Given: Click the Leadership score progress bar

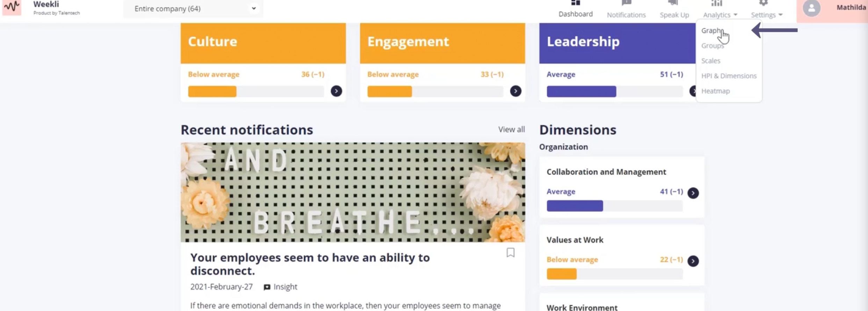Looking at the screenshot, I should pyautogui.click(x=615, y=91).
